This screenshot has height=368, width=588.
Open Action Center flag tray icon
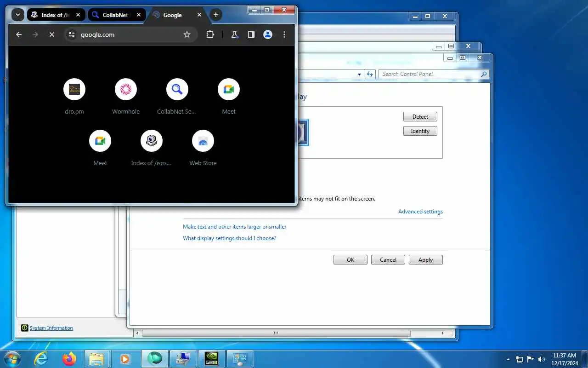[x=531, y=359]
